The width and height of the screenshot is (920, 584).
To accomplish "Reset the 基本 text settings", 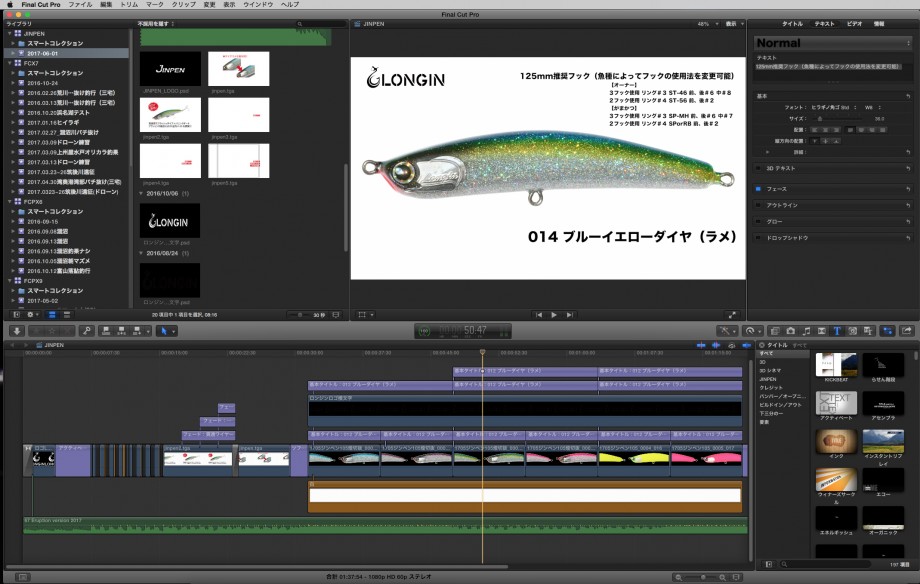I will [x=908, y=96].
